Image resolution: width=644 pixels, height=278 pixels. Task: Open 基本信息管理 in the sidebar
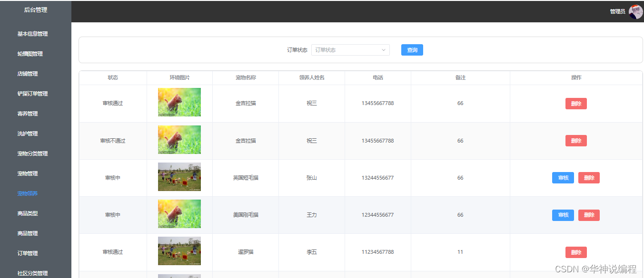[x=32, y=34]
